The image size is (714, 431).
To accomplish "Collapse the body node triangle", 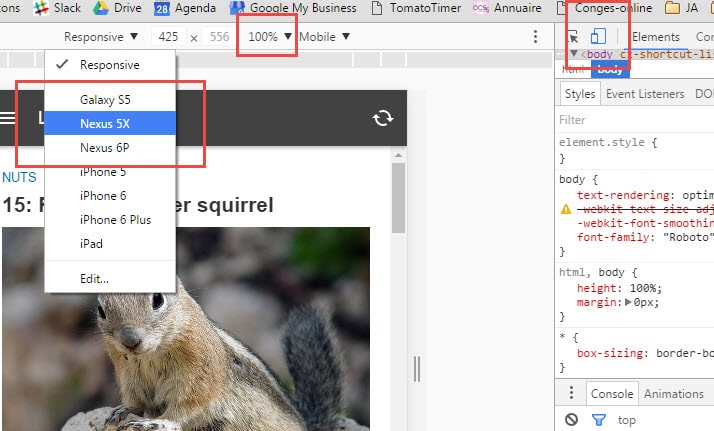I will (574, 54).
